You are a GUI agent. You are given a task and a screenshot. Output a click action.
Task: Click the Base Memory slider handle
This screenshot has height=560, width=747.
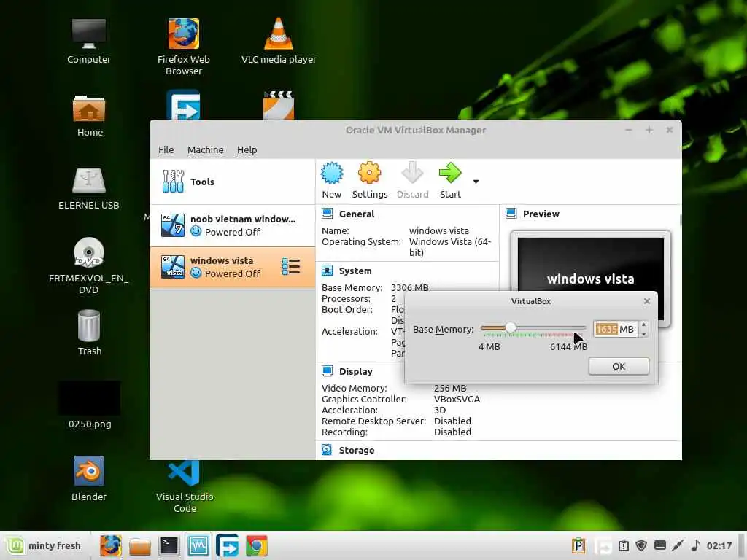[510, 327]
